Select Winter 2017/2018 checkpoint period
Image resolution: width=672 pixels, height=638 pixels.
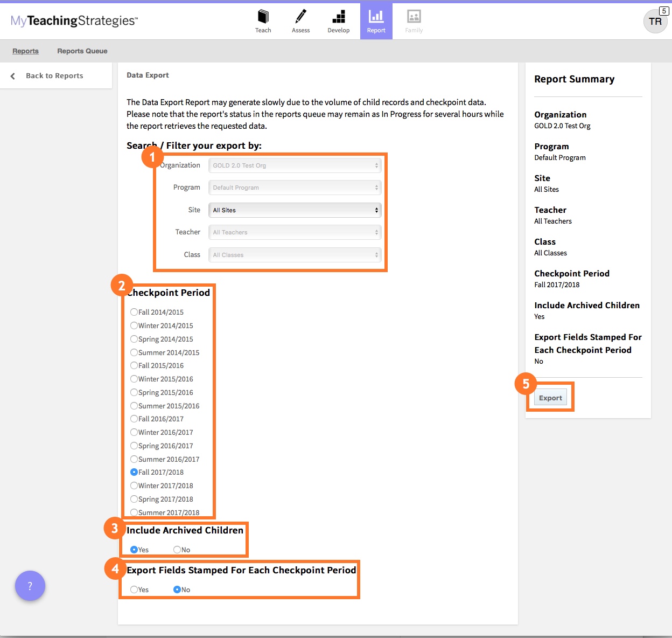pyautogui.click(x=134, y=486)
